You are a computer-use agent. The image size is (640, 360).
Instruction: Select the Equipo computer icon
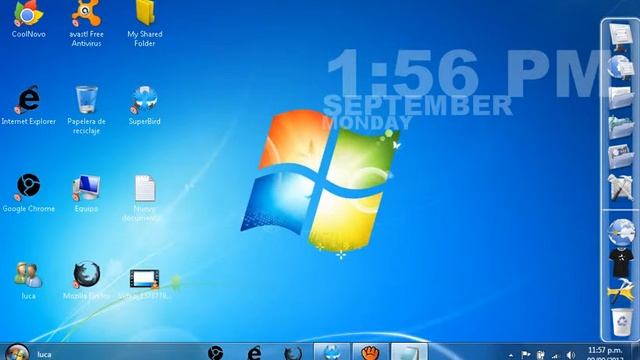(x=86, y=193)
